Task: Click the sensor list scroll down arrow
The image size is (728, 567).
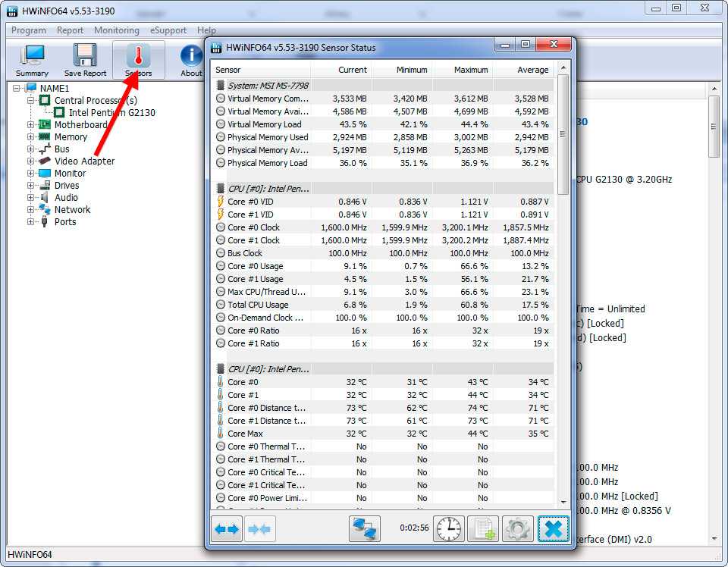Action: 563,501
